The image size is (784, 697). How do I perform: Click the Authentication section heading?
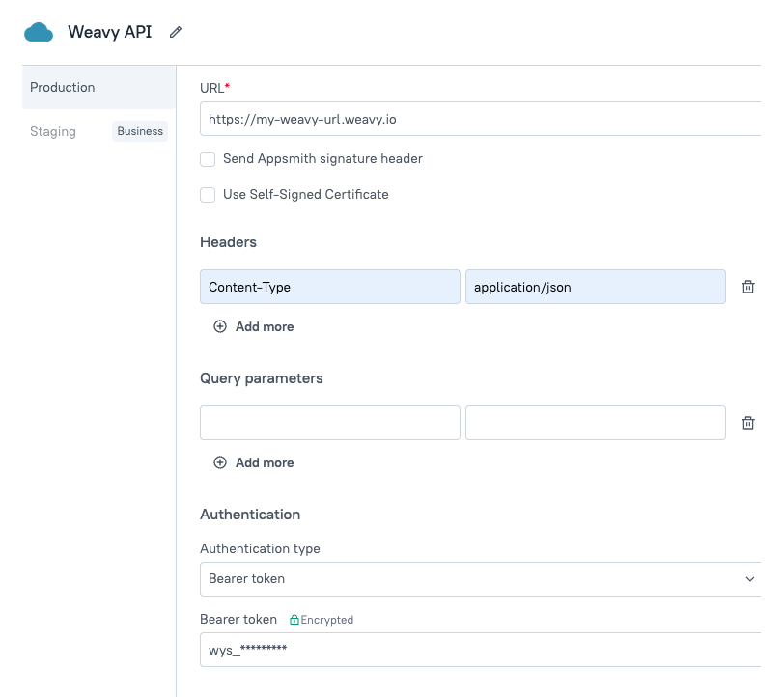(x=250, y=515)
